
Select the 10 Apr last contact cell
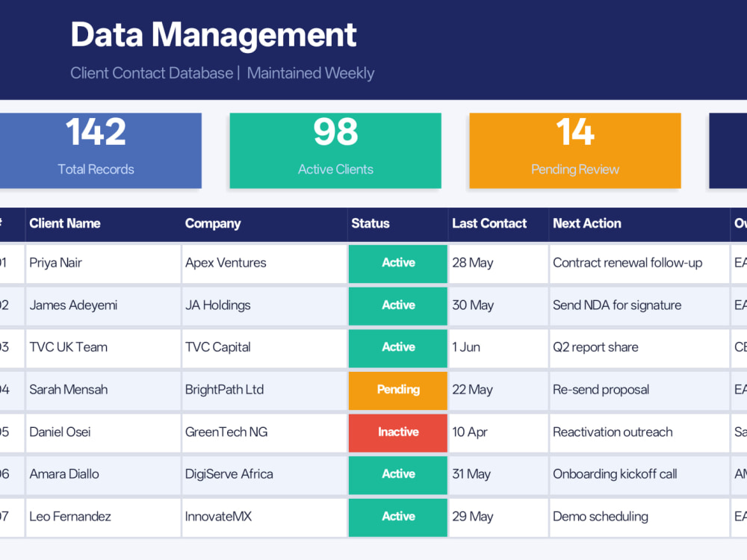(498, 432)
